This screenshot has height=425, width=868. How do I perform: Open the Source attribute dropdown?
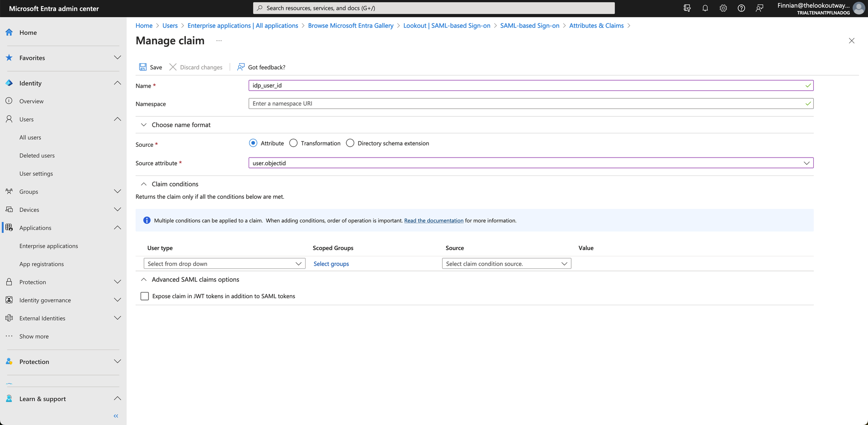pos(530,163)
